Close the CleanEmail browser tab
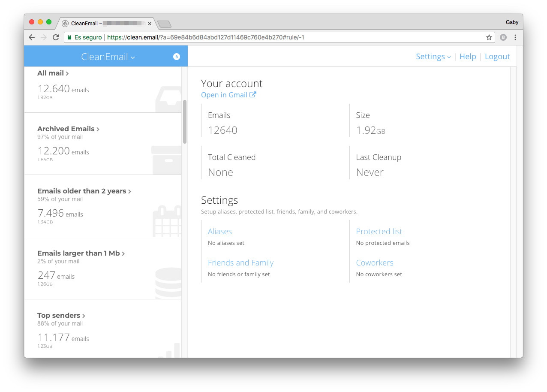The height and width of the screenshot is (392, 547). (x=149, y=23)
